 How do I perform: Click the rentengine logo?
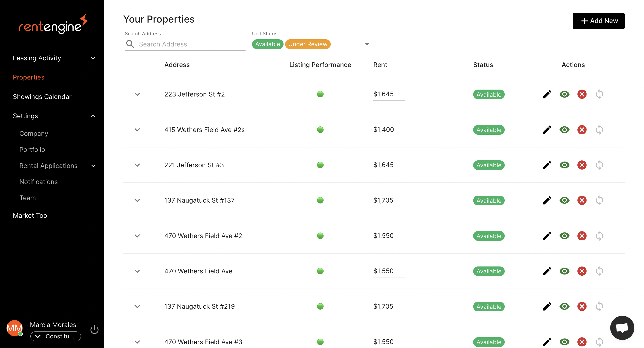tap(53, 24)
